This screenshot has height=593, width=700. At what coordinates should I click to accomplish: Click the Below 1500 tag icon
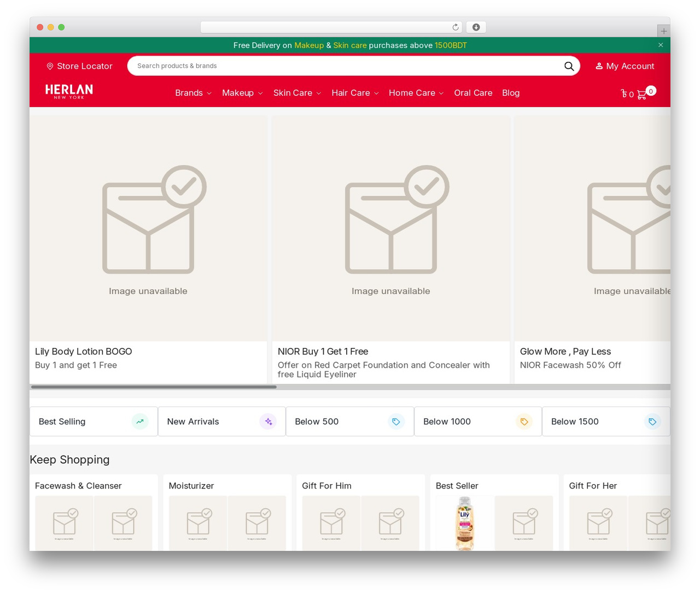click(x=652, y=422)
